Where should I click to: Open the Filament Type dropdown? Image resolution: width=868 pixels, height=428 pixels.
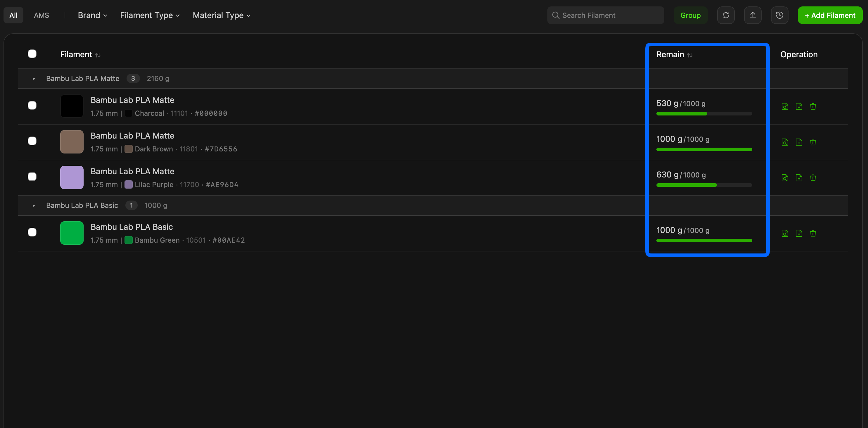coord(150,15)
